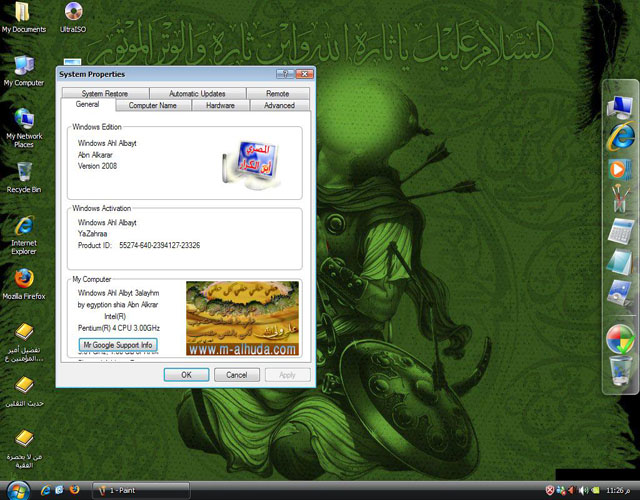The height and width of the screenshot is (500, 640).
Task: Open Notepad icon in the side dock
Action: pos(620,262)
